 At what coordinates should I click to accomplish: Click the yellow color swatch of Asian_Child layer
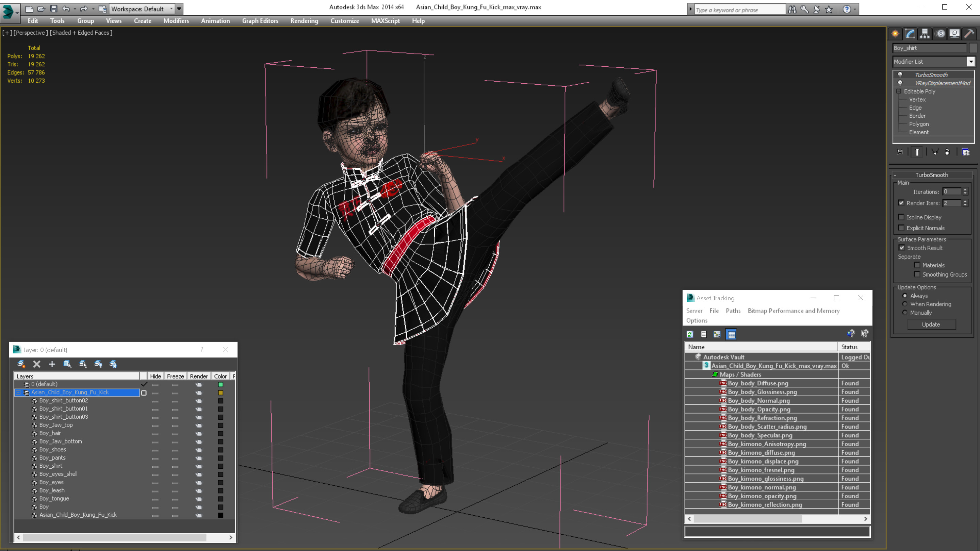220,393
